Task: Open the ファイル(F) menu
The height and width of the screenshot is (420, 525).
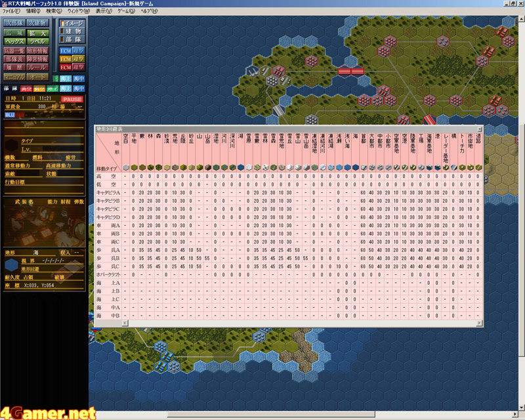Action: [11, 11]
